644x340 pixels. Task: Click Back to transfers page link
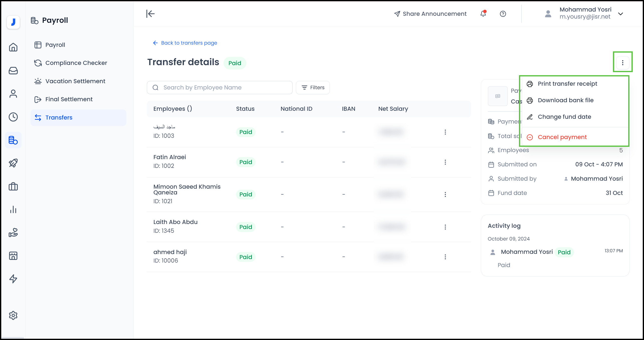point(185,43)
